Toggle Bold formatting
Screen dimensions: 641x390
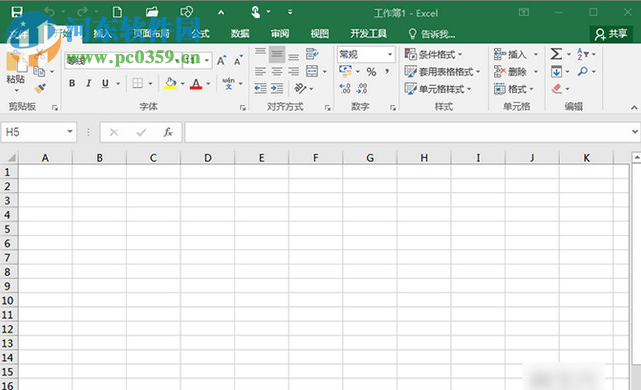click(72, 83)
